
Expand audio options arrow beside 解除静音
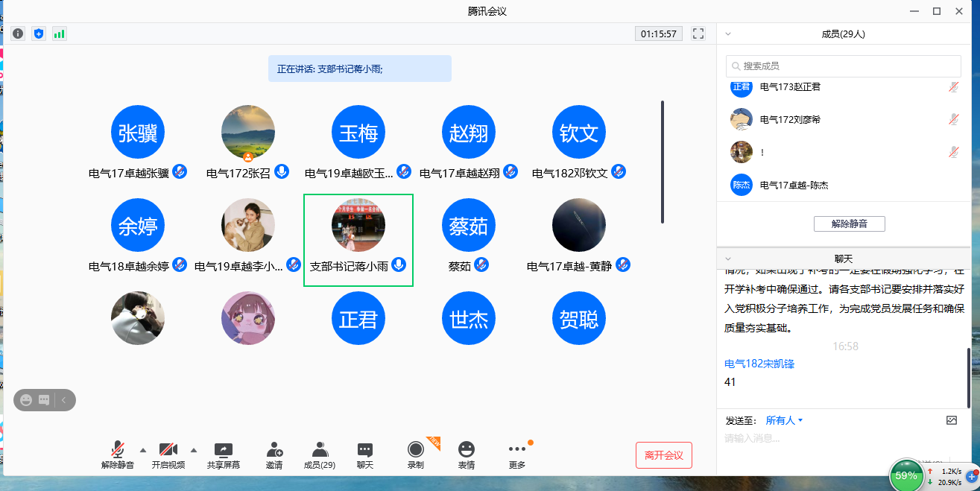tap(142, 449)
